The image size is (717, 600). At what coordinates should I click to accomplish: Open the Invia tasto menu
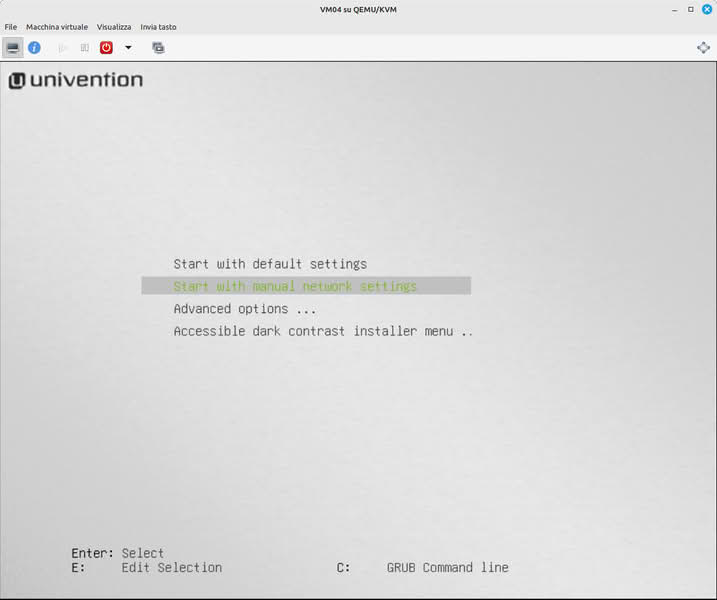(x=158, y=27)
